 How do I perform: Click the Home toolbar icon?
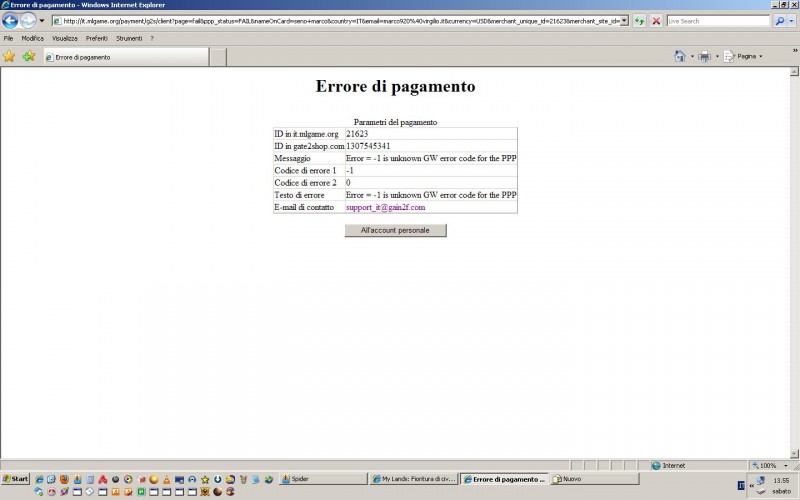(x=680, y=56)
